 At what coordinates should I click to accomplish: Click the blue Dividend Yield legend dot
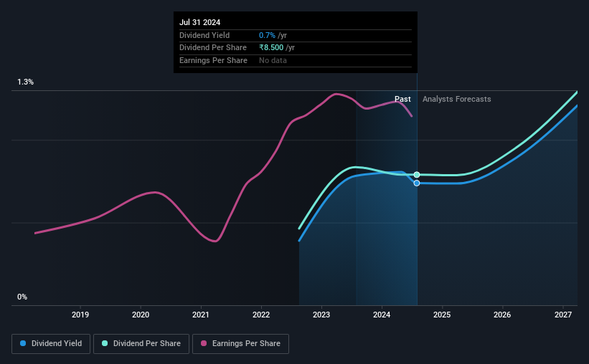pyautogui.click(x=23, y=343)
